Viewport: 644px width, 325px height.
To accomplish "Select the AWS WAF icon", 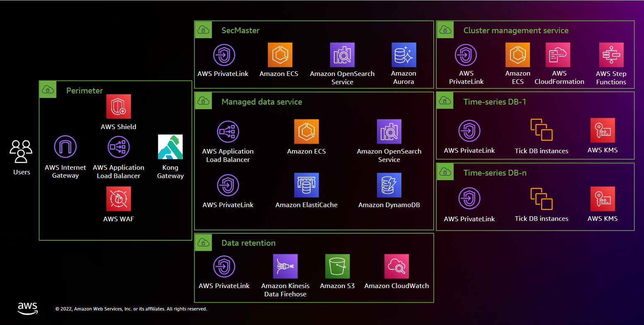I will coord(119,198).
